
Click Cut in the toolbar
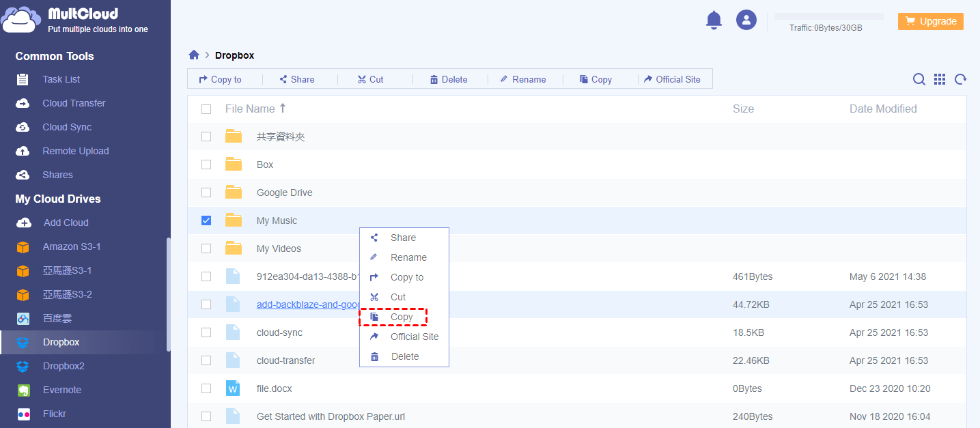tap(371, 79)
